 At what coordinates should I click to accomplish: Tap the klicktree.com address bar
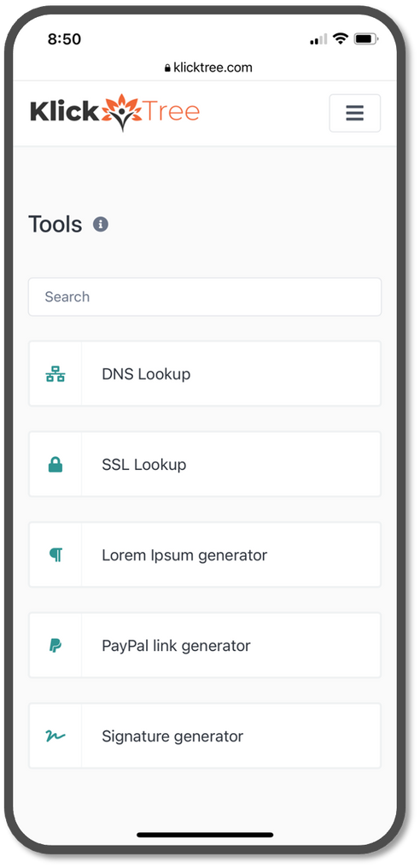pyautogui.click(x=208, y=67)
